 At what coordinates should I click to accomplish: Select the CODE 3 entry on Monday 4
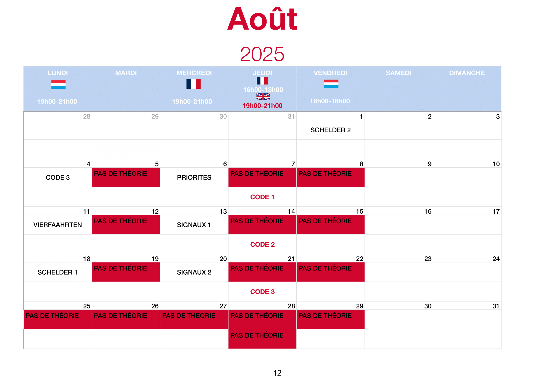58,177
